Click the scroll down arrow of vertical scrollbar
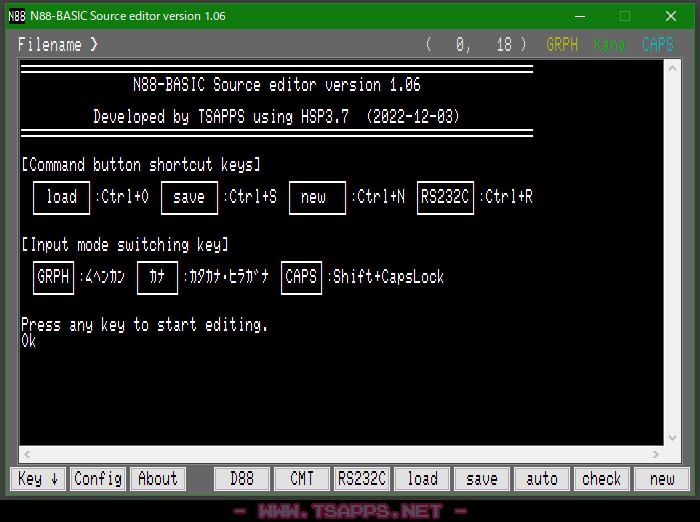This screenshot has height=522, width=700. (x=672, y=438)
